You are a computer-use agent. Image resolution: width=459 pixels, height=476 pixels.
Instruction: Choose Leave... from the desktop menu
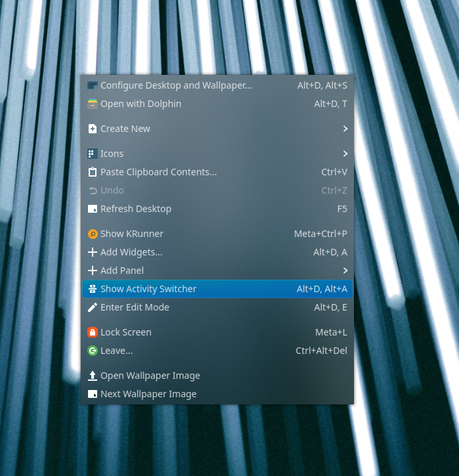116,351
